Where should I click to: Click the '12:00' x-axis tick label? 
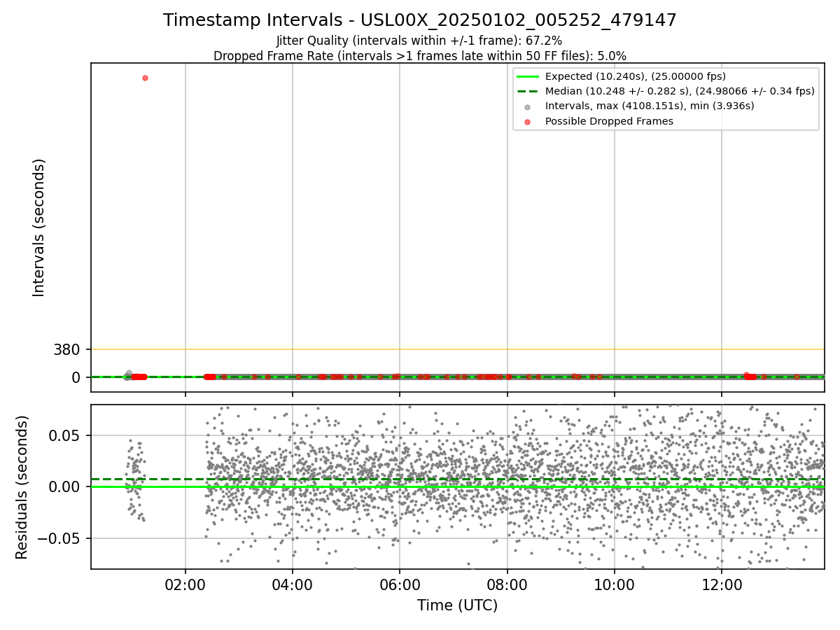(x=722, y=585)
